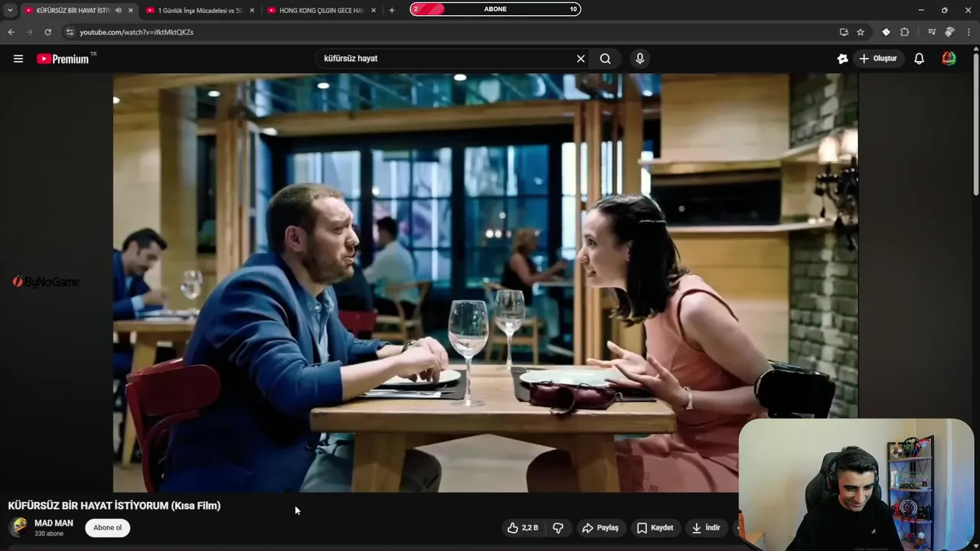Restore down the browser window
This screenshot has width=980, height=551.
945,10
